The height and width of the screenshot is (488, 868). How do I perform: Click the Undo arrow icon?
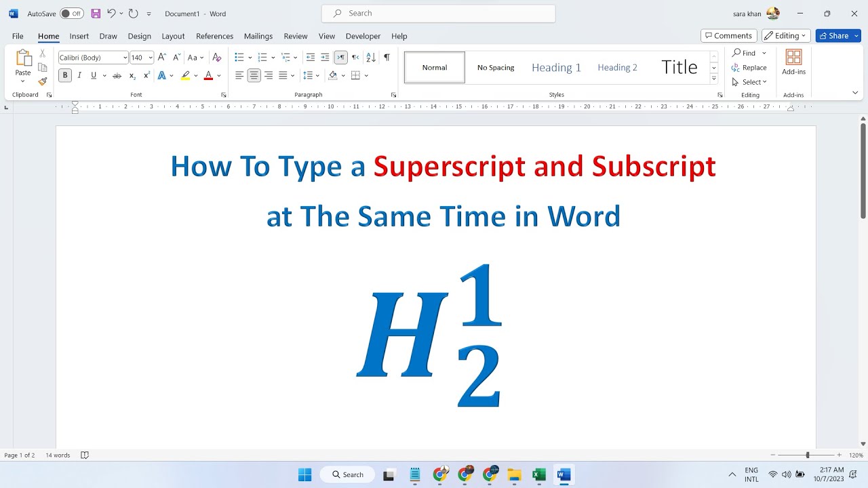[111, 14]
